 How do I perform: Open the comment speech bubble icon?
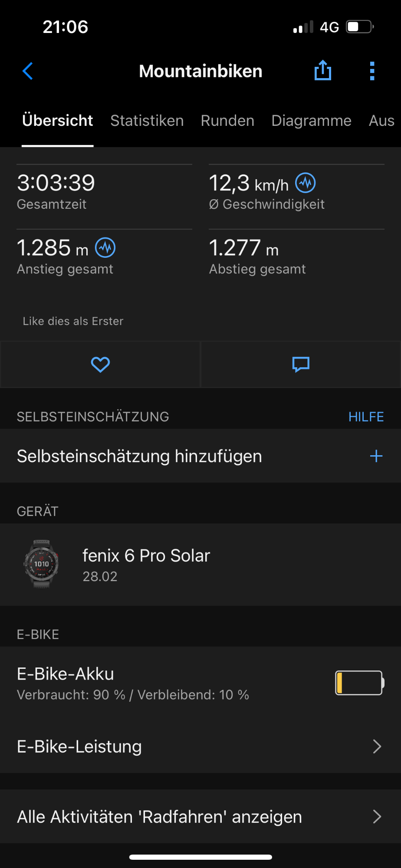coord(301,365)
